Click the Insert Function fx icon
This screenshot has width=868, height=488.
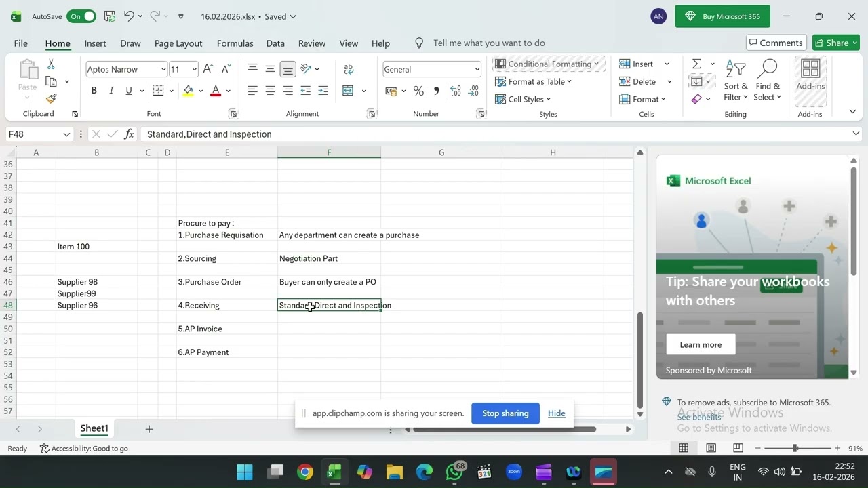tap(129, 134)
